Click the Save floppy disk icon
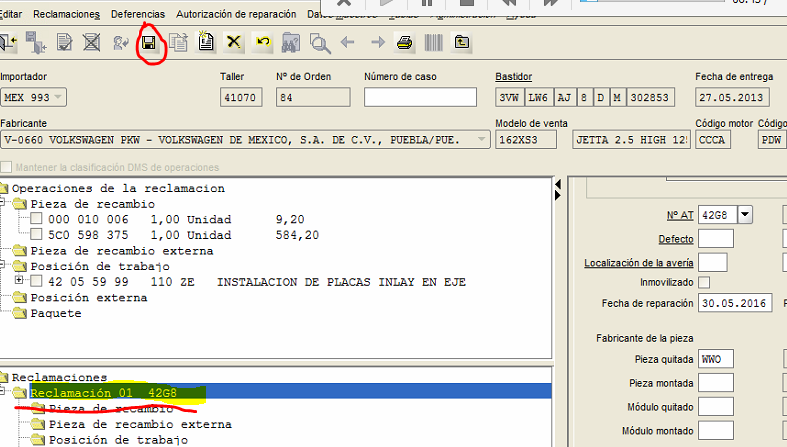Viewport: 787px width, 447px height. coord(149,43)
